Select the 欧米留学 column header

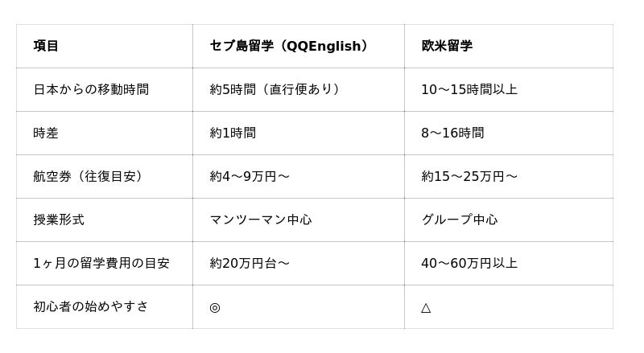[x=447, y=46]
